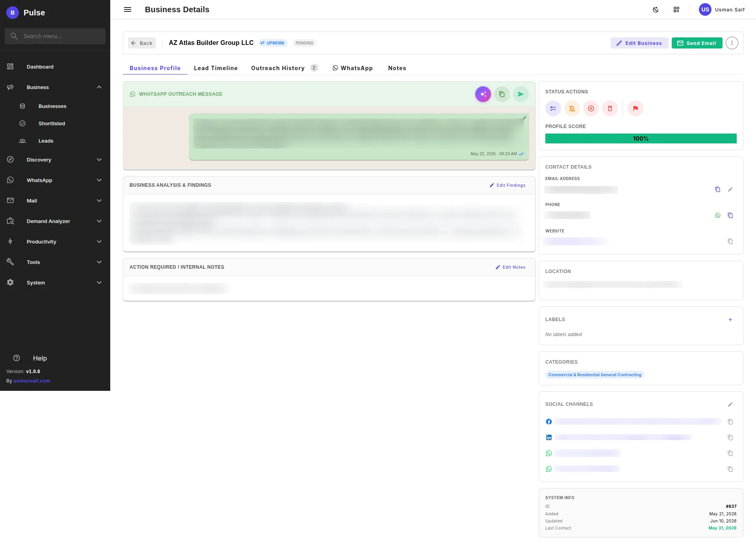The height and width of the screenshot is (550, 756).
Task: Click the Send Email button
Action: tap(697, 43)
